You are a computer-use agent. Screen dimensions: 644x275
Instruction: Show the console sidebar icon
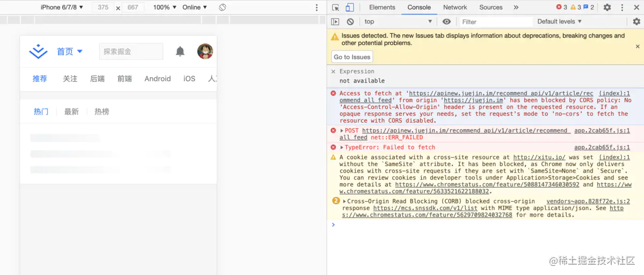coord(335,21)
